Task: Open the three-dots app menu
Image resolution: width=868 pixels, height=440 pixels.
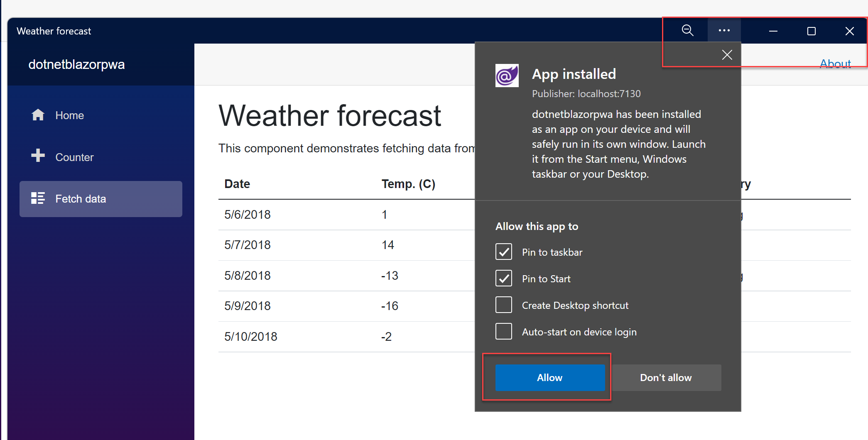Action: [x=724, y=30]
